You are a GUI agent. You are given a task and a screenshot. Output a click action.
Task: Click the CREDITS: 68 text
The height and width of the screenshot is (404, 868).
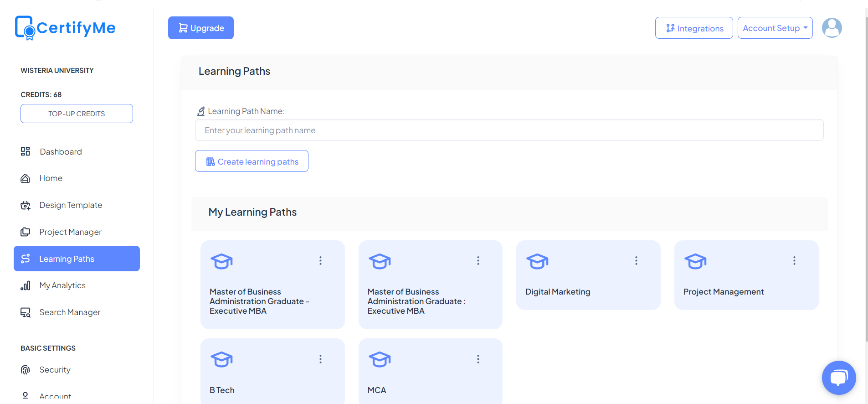click(x=41, y=95)
